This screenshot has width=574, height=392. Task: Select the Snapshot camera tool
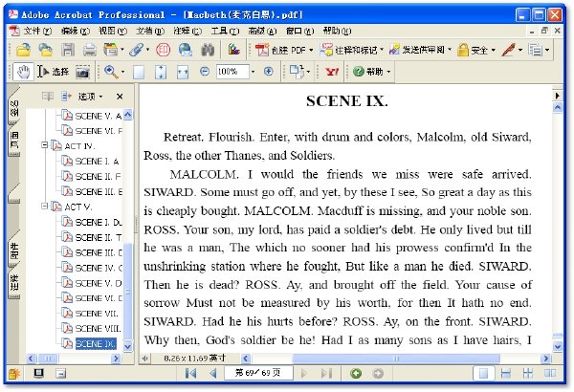pos(82,72)
